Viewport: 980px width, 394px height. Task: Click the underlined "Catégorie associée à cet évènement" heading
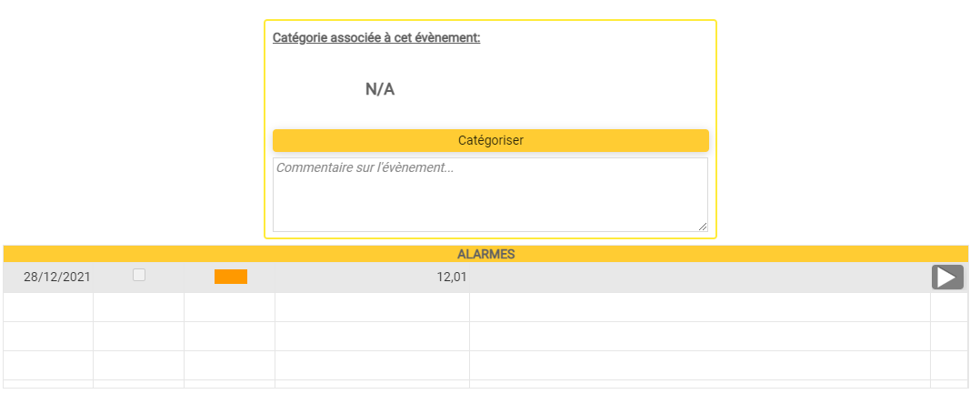(376, 38)
